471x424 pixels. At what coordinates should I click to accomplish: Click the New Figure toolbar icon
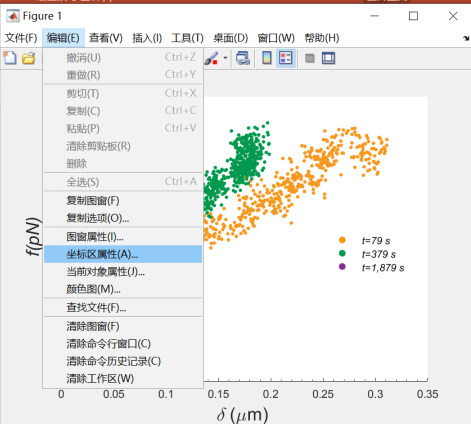(x=10, y=58)
